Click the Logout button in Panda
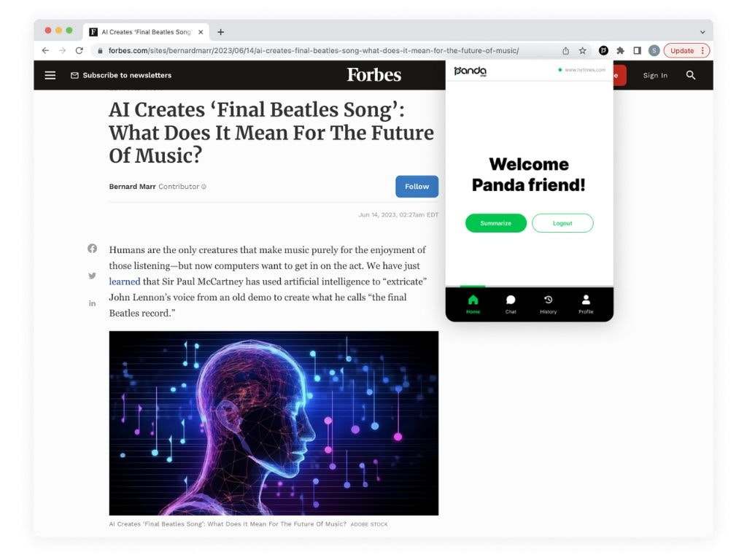 coord(562,223)
